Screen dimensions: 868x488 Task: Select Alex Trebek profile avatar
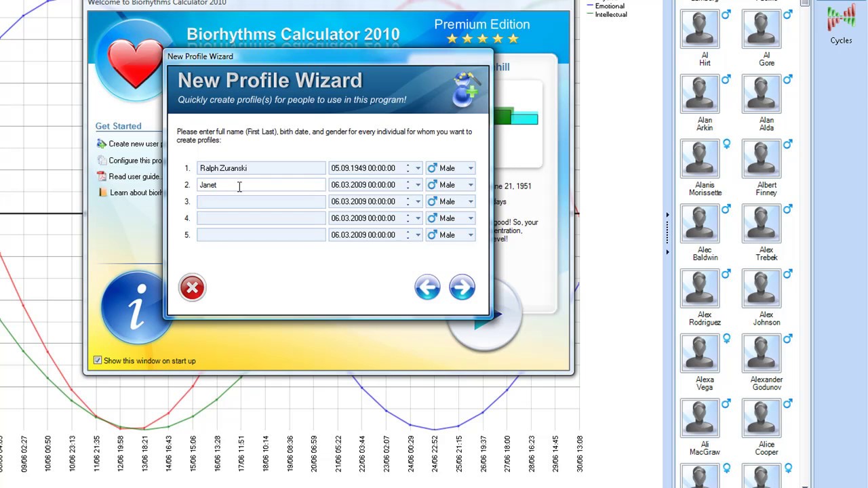coord(762,224)
